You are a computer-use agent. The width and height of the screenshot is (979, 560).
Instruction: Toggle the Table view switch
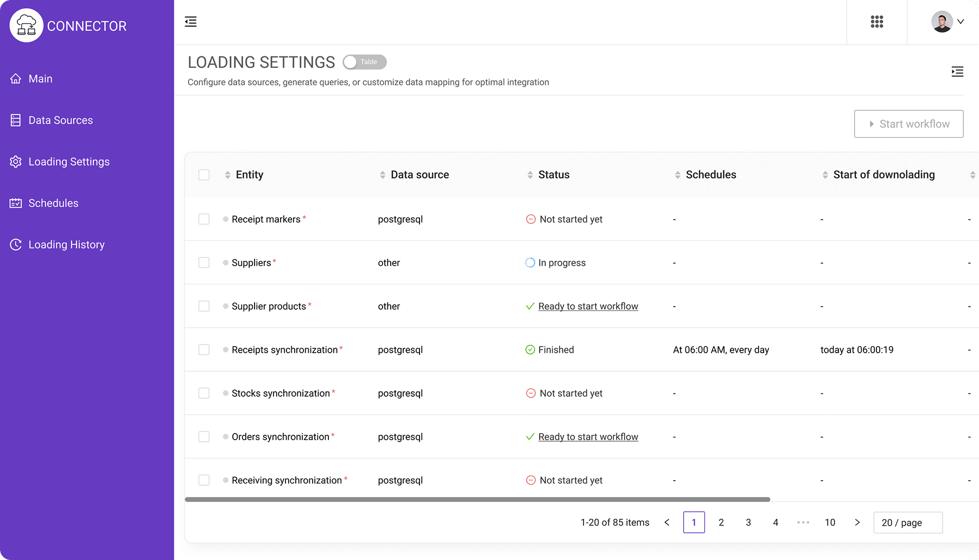pyautogui.click(x=364, y=62)
